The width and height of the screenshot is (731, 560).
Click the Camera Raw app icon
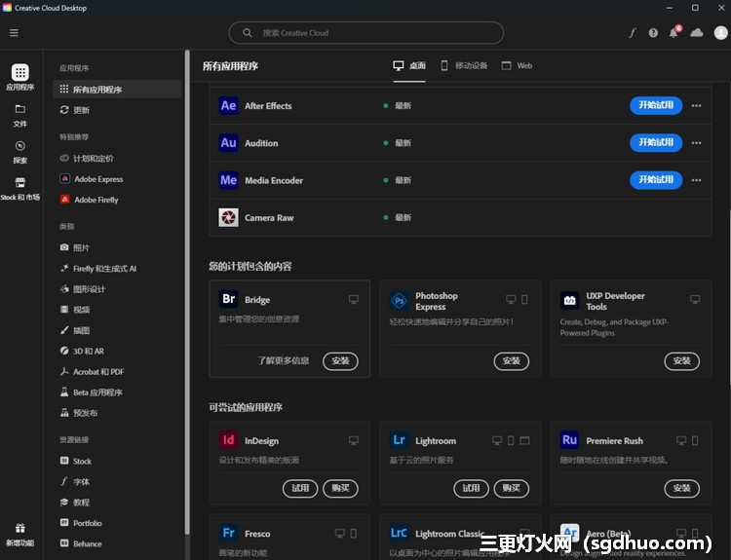click(x=228, y=217)
